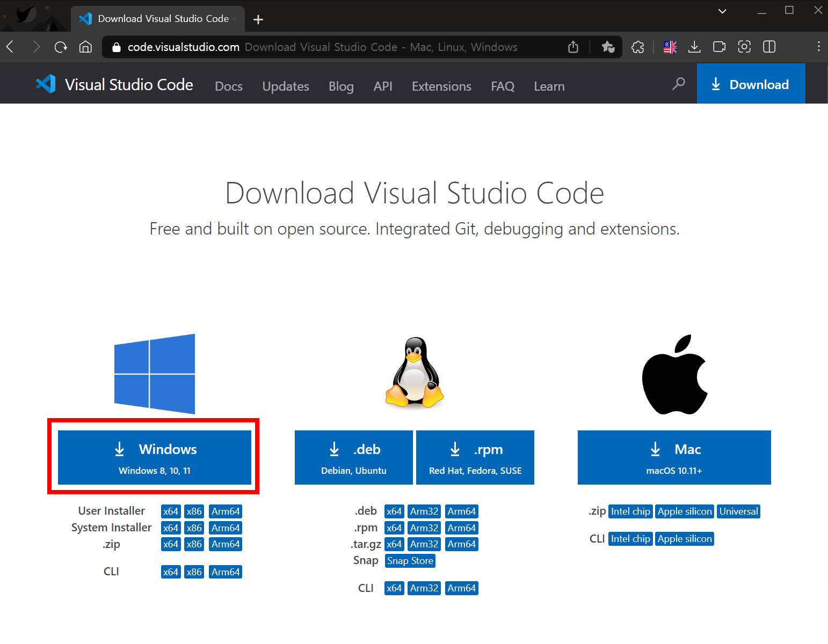
Task: Click Universal in the Mac .zip row
Action: pos(739,511)
